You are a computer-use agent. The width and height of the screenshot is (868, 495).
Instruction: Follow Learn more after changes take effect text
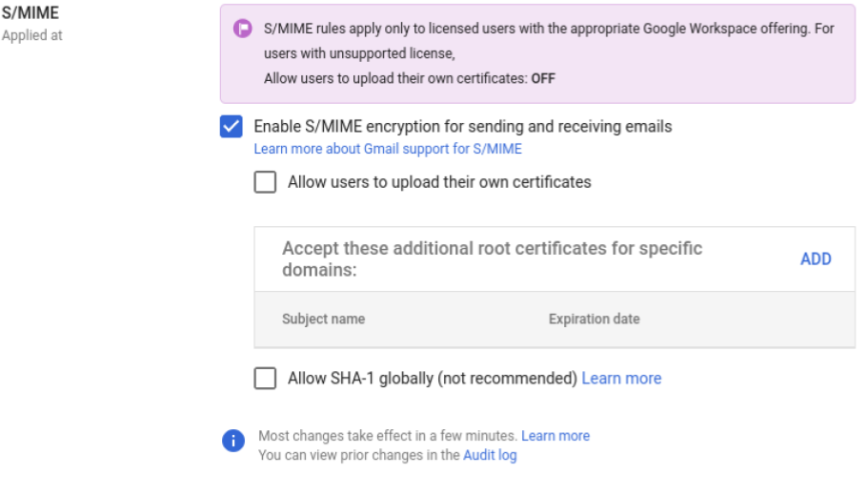555,436
